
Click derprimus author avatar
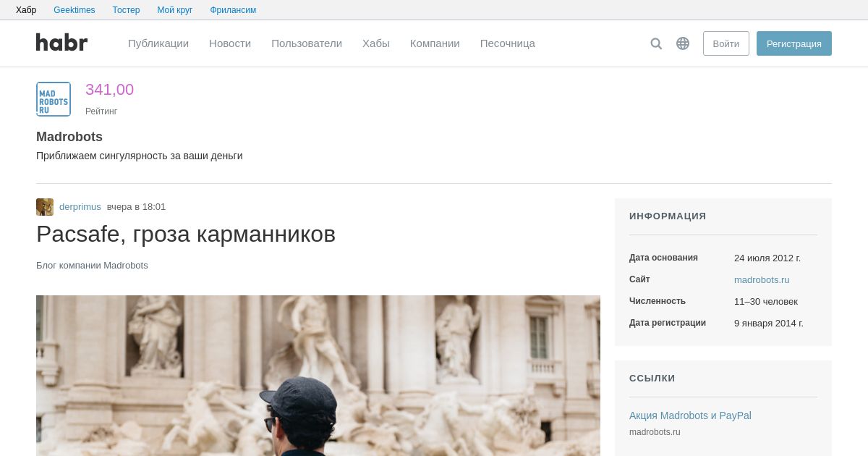(x=45, y=207)
